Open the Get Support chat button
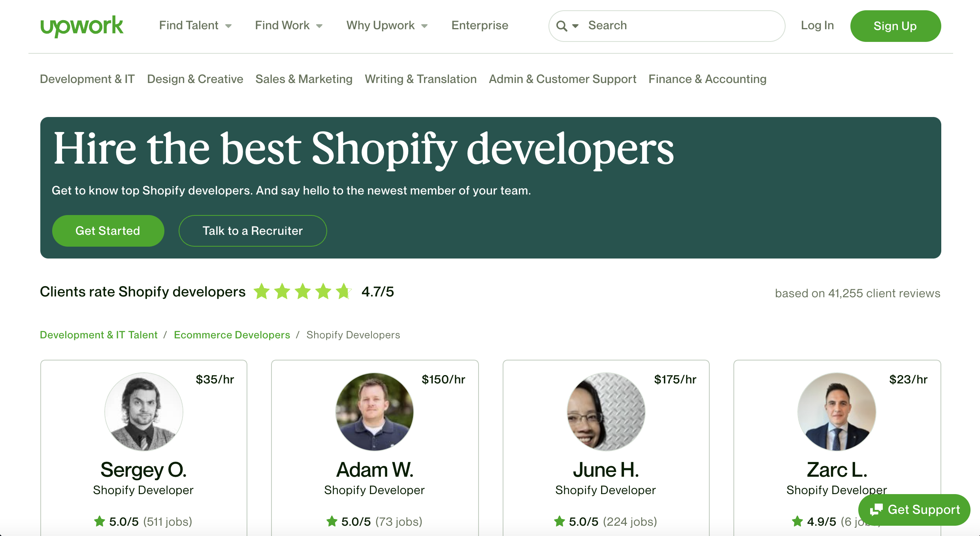This screenshot has height=536, width=980. click(914, 510)
